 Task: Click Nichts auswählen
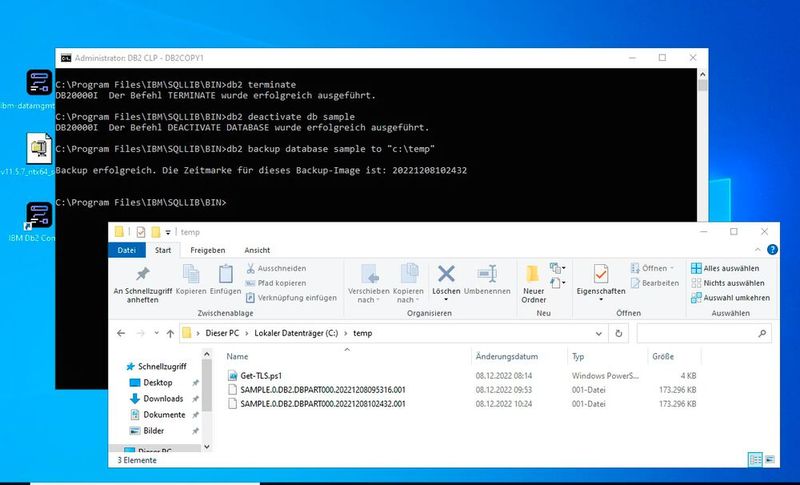click(x=728, y=283)
